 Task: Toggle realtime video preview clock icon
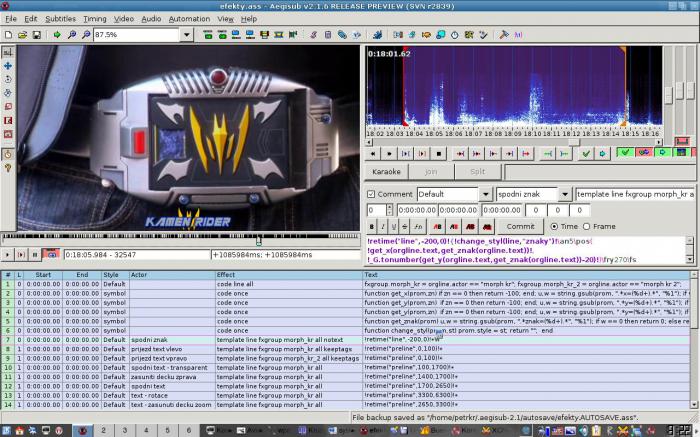tap(8, 154)
